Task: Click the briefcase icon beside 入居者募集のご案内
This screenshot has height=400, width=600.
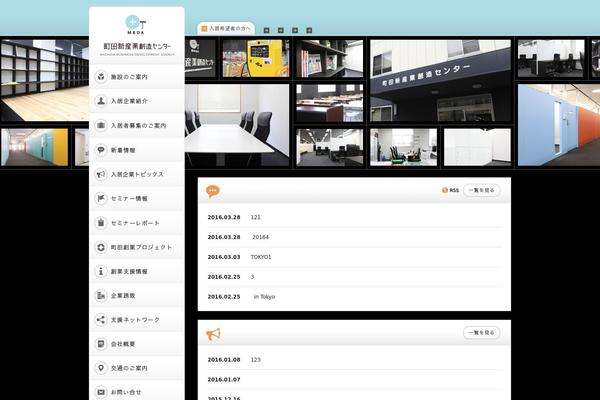Action: point(101,125)
